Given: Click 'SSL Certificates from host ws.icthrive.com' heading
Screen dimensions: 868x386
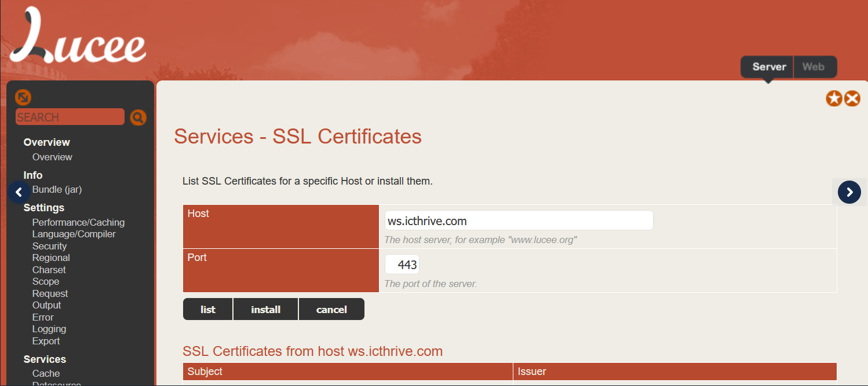Looking at the screenshot, I should (x=313, y=351).
